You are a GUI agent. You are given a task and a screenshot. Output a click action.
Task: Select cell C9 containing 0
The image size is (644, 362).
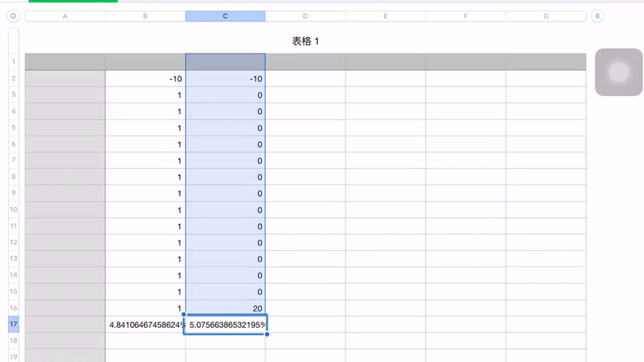(225, 194)
